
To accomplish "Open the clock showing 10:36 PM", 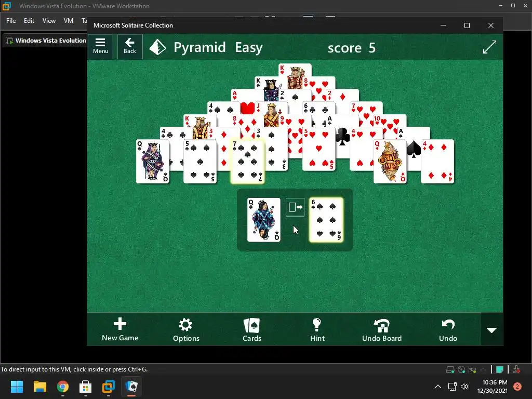I will (493, 387).
